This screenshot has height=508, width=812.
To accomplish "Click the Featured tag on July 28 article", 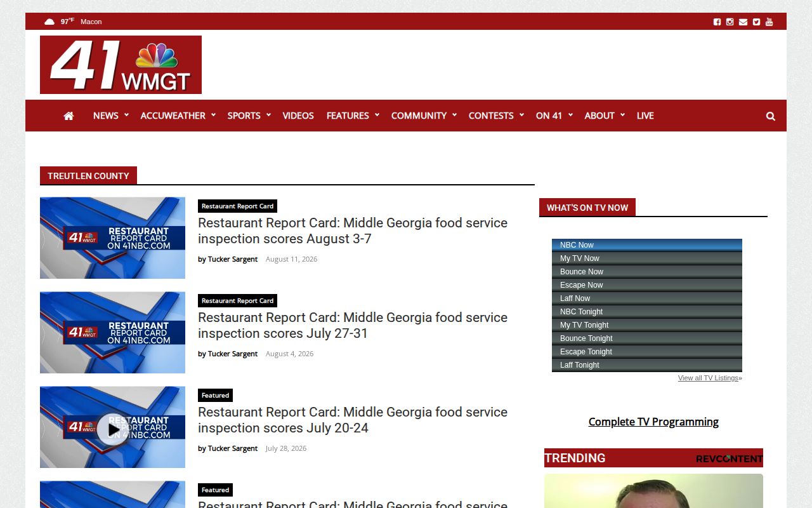I will [x=215, y=395].
